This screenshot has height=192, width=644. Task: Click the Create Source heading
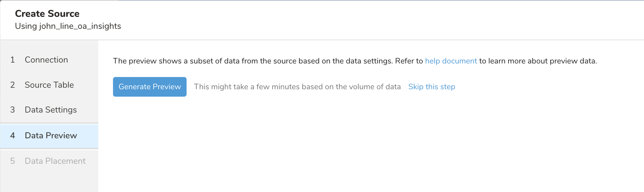[47, 14]
